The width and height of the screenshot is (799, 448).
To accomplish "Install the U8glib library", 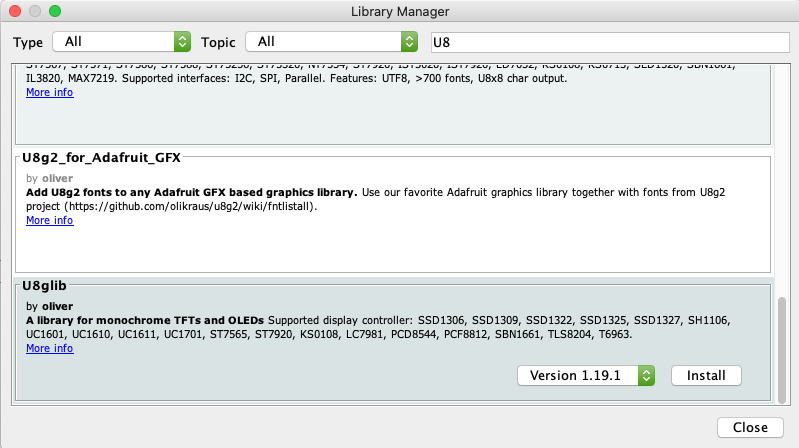I will [x=706, y=375].
